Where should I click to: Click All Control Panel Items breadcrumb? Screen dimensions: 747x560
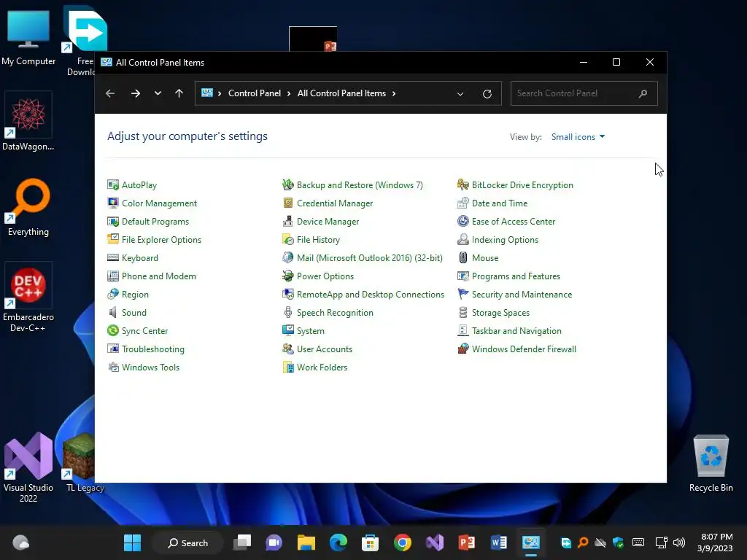[341, 93]
